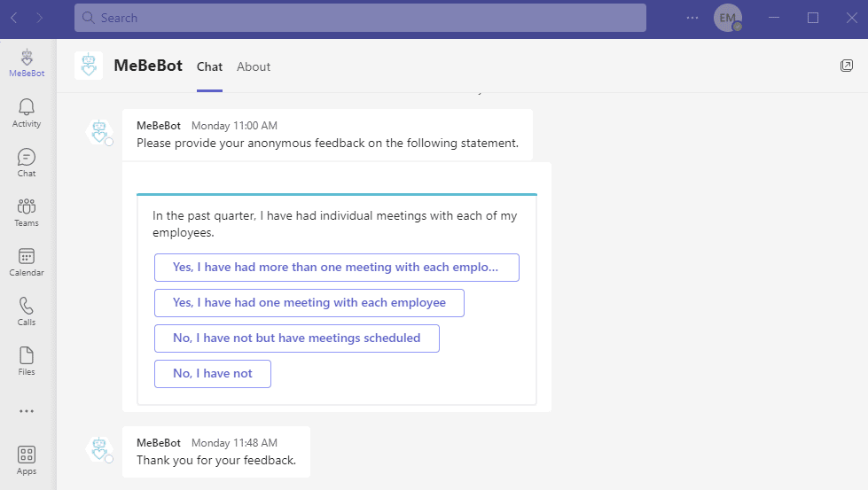Open the EM profile avatar menu
Viewport: 868px width, 490px height.
pyautogui.click(x=727, y=18)
